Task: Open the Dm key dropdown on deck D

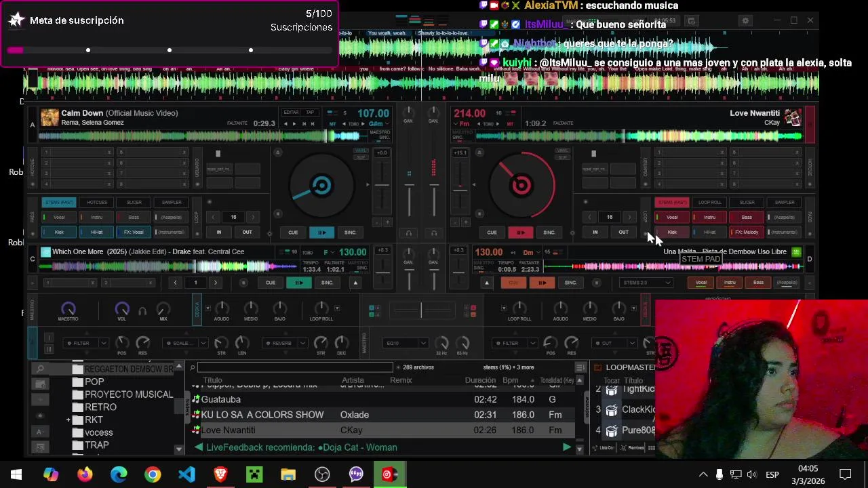Action: pos(530,252)
